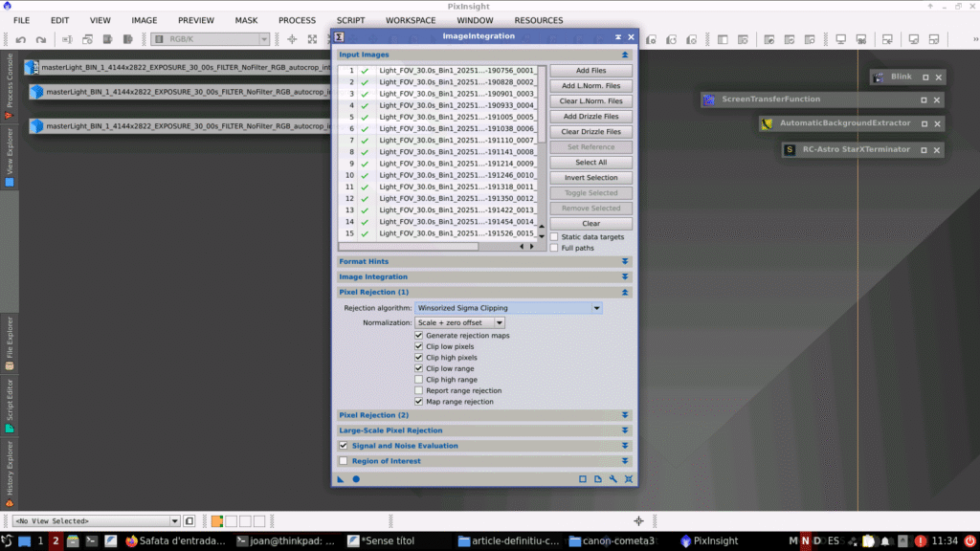Open the PROCESS menu

click(297, 20)
